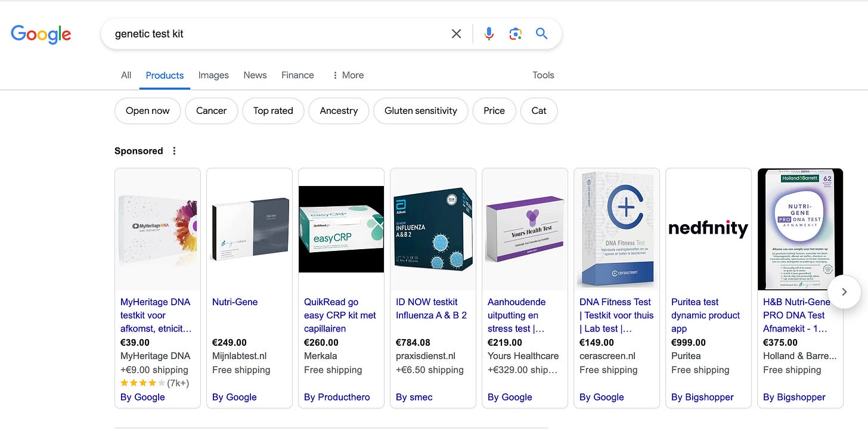Enable the Top rated filter
868x431 pixels.
(x=273, y=111)
